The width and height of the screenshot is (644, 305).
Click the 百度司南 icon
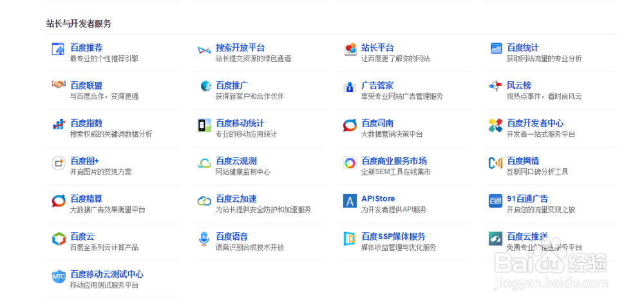pos(350,125)
